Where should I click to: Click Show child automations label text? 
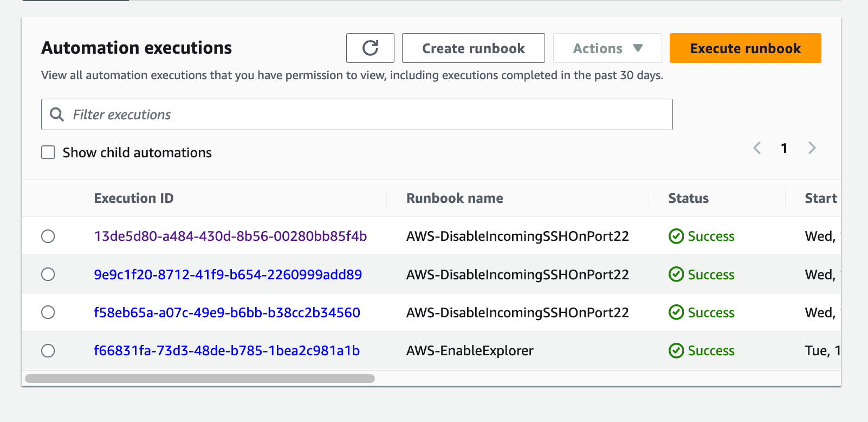click(x=137, y=153)
